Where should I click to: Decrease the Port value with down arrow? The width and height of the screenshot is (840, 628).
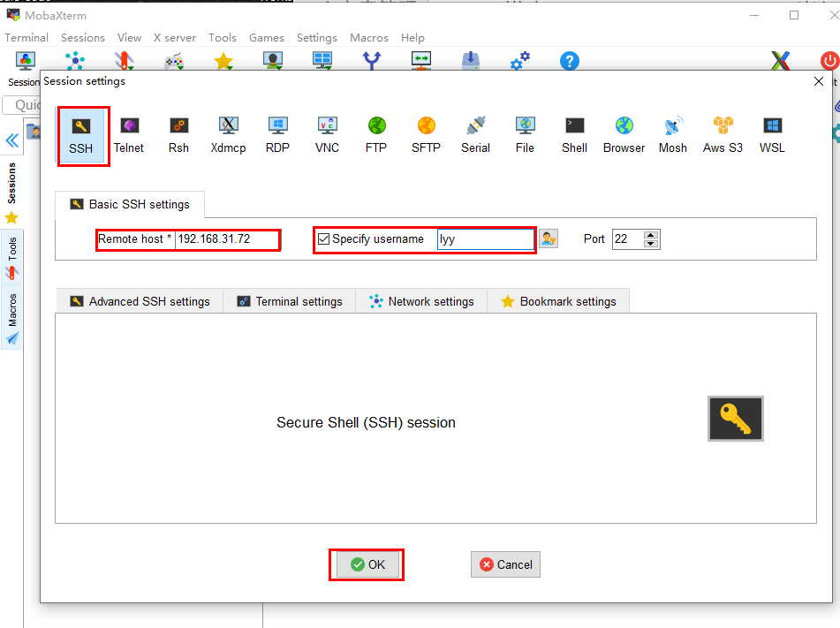(x=651, y=243)
